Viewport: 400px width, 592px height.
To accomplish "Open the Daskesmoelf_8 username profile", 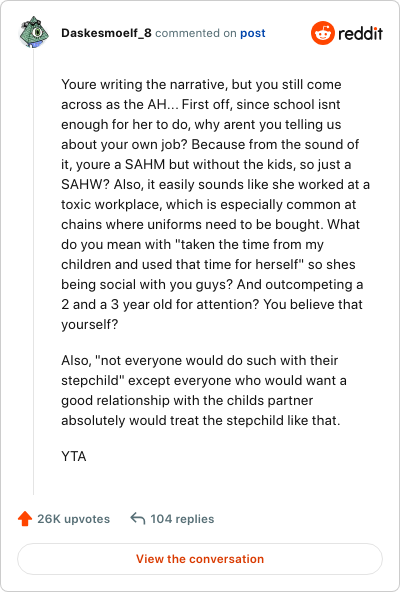I will 106,33.
